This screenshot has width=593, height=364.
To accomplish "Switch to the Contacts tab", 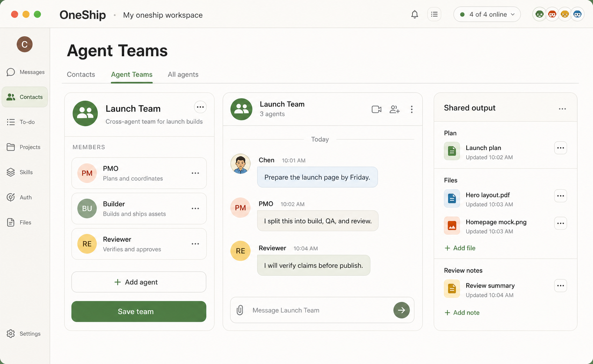I will pyautogui.click(x=81, y=74).
